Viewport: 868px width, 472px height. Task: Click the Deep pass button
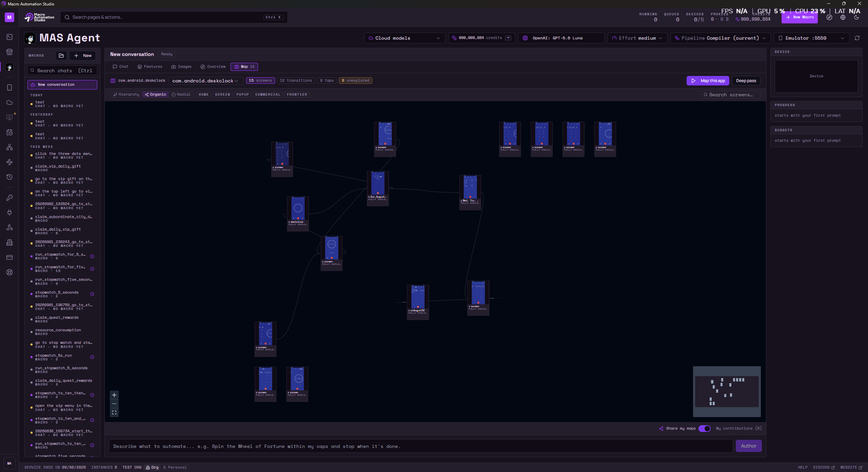click(x=746, y=81)
